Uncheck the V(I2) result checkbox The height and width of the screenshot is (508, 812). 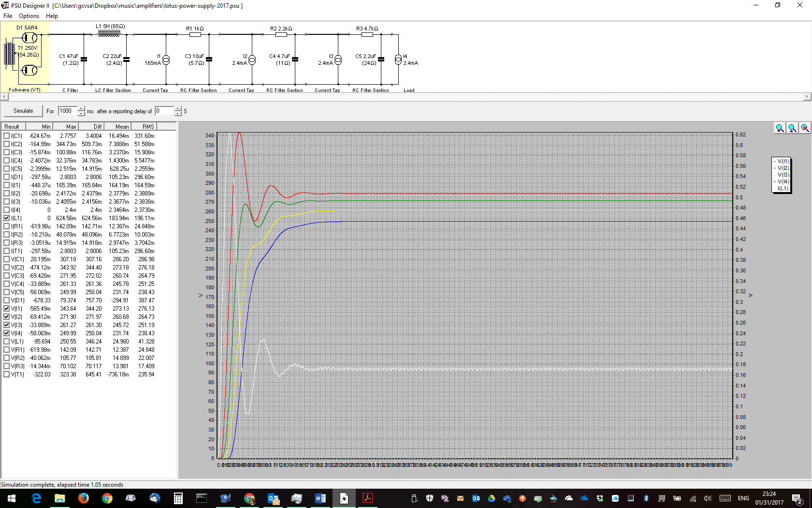(x=6, y=317)
